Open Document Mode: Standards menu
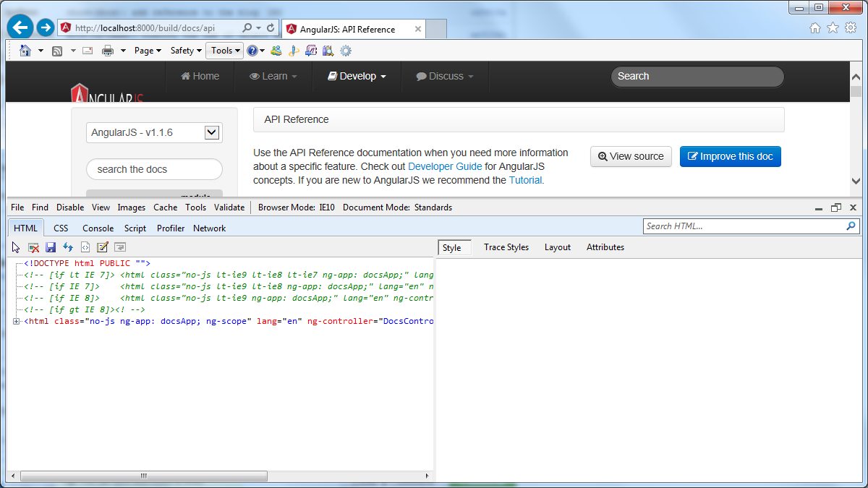 click(x=397, y=207)
